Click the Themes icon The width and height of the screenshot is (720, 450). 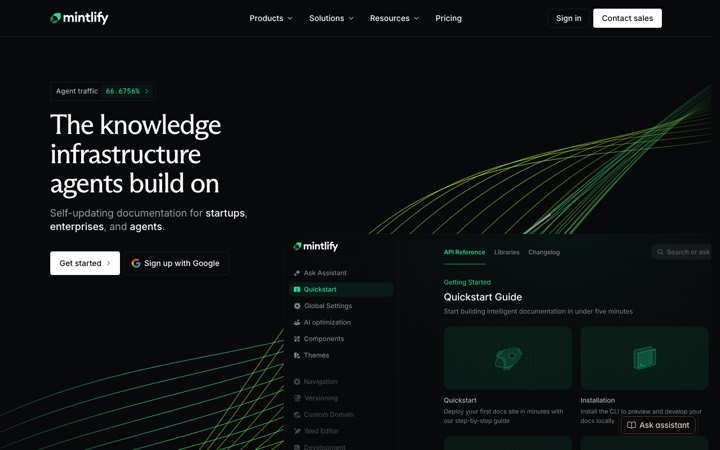click(x=297, y=355)
